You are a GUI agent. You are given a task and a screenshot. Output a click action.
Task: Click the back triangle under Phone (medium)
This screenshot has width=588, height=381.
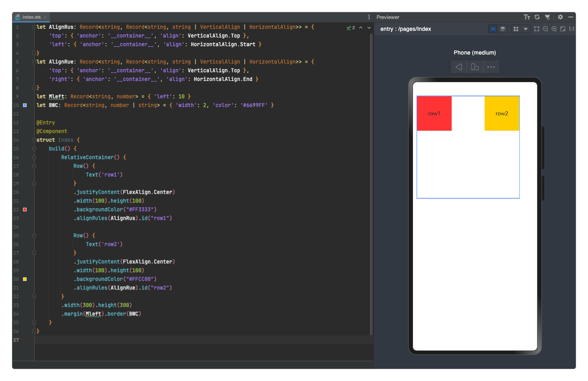458,67
